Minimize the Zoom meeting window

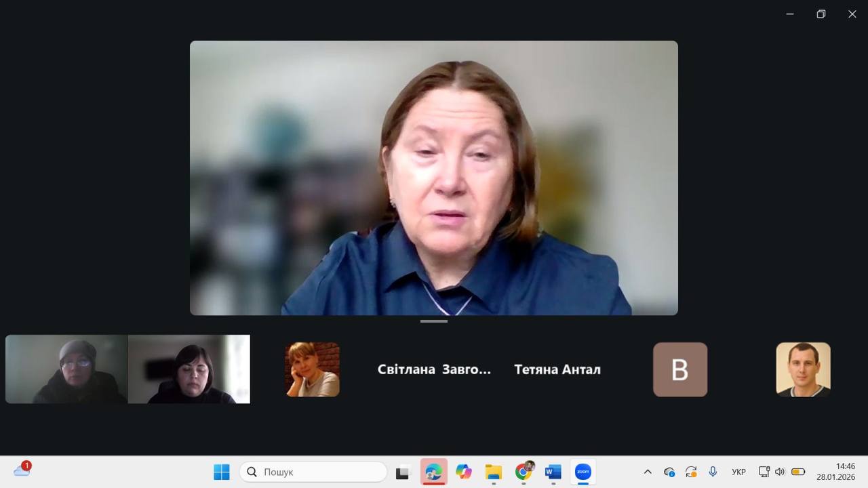click(790, 14)
